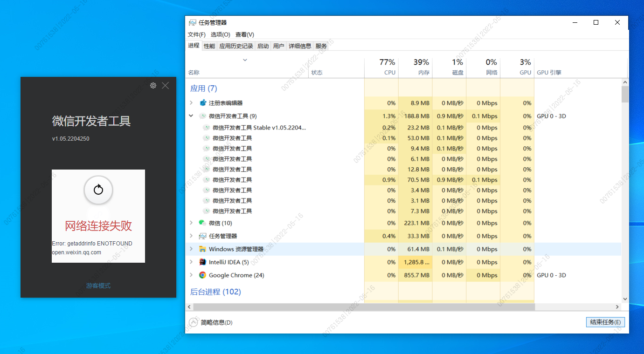Screen dimensions: 644x354
Task: Click the 53.0 MB memory subprocess cell
Action: [x=415, y=138]
